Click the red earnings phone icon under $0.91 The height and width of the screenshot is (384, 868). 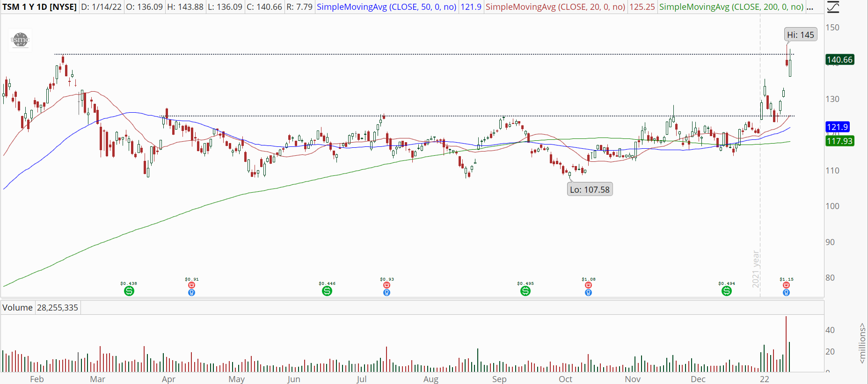click(x=191, y=285)
